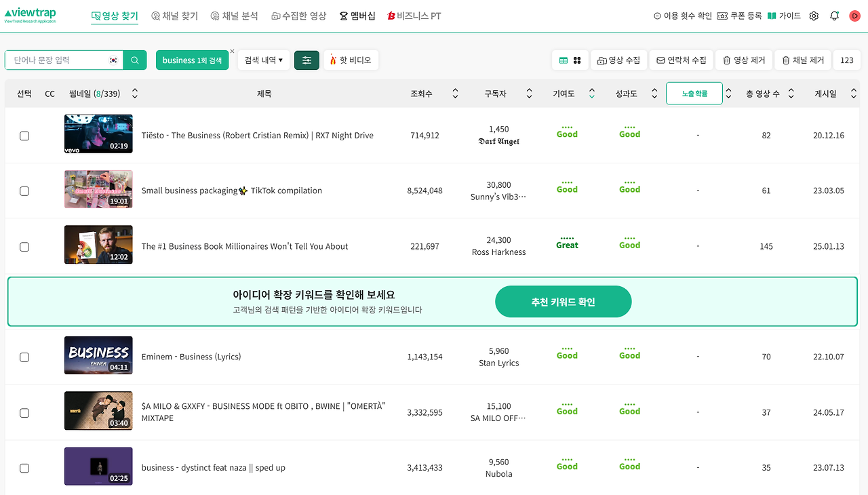868x495 pixels.
Task: Click the 추천 키워드 확인 button
Action: [x=563, y=302]
